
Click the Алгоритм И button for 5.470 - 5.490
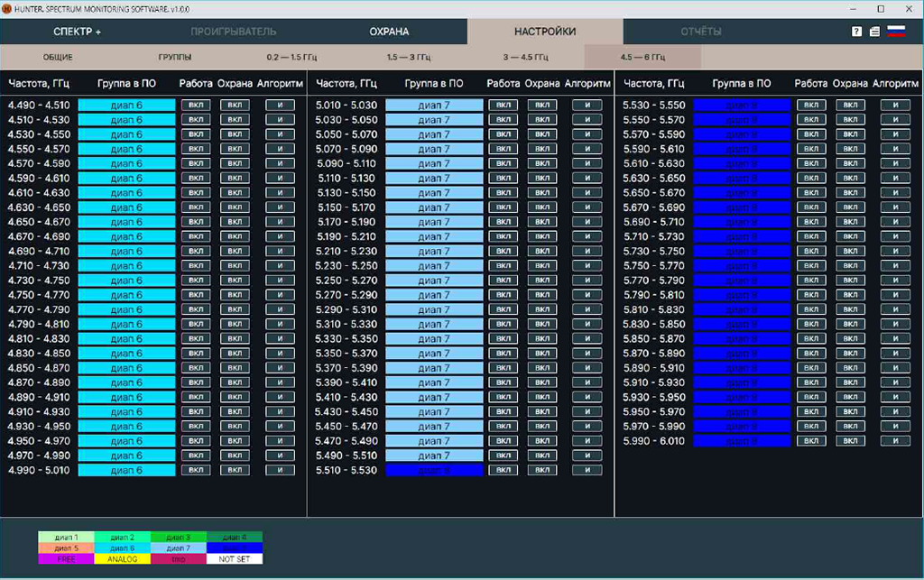coord(587,441)
